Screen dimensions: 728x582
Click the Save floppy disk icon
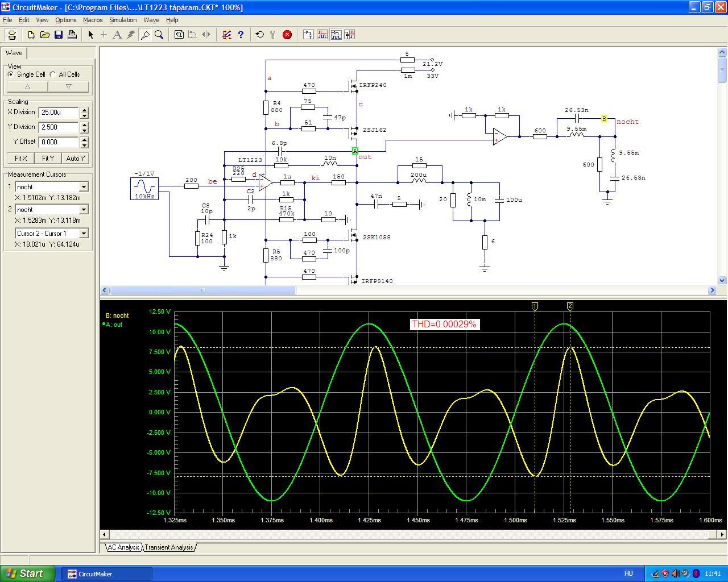[x=59, y=35]
